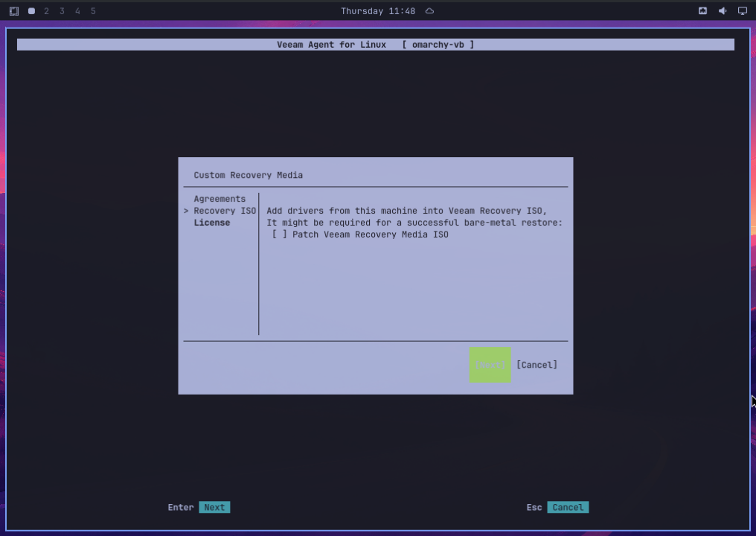This screenshot has height=536, width=756.
Task: Click the Next hint beside Enter at the bottom
Action: (x=214, y=507)
